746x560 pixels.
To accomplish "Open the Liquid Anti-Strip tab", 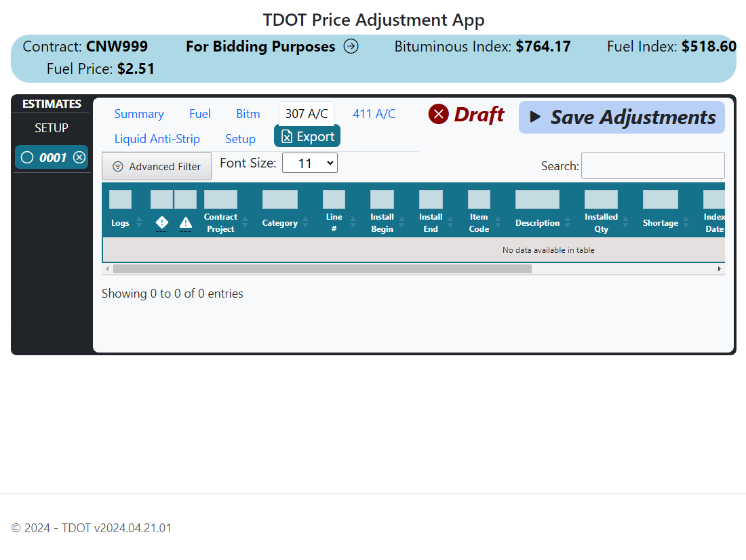I will click(157, 139).
